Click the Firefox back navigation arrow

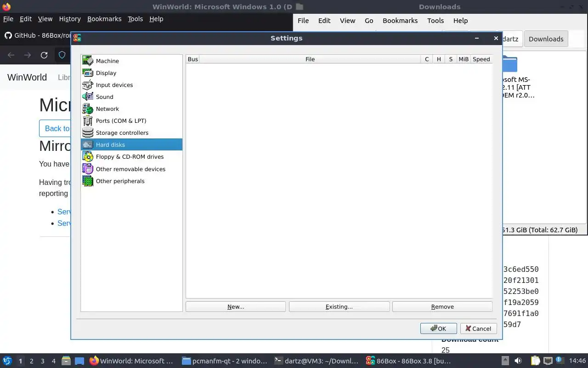[x=11, y=55]
